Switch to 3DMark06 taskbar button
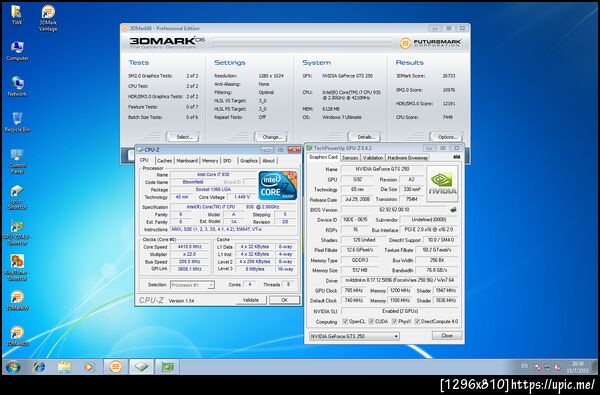This screenshot has width=600, height=395. tap(115, 367)
